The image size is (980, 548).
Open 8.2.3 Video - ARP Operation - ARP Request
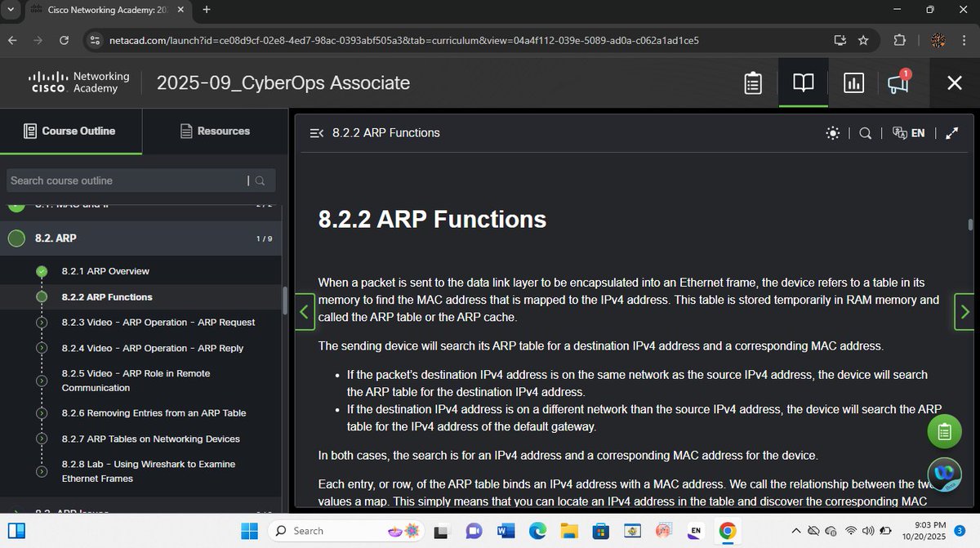click(x=158, y=323)
